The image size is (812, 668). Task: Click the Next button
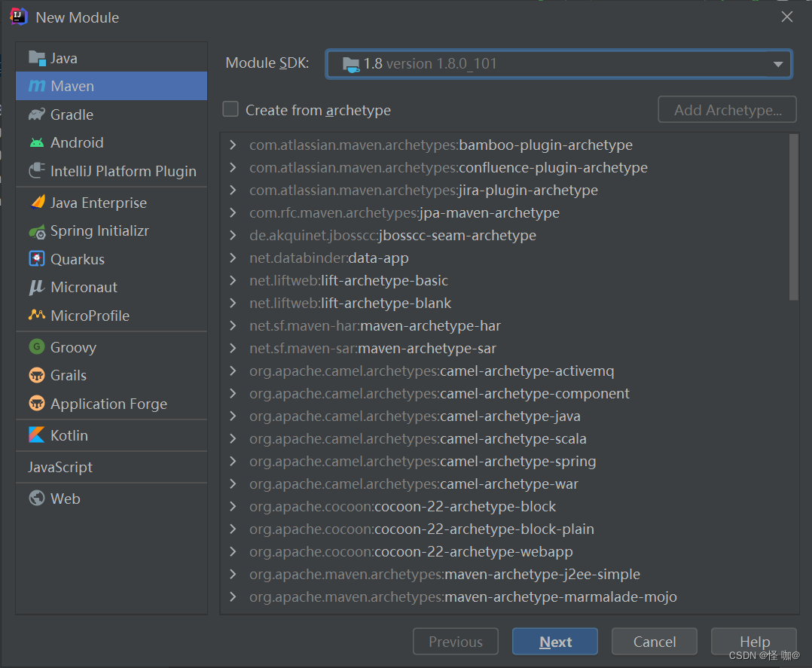pos(555,642)
